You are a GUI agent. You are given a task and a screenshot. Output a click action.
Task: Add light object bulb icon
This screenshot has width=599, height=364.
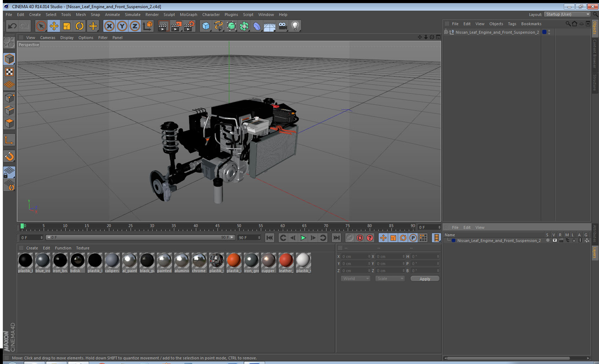[x=295, y=26]
